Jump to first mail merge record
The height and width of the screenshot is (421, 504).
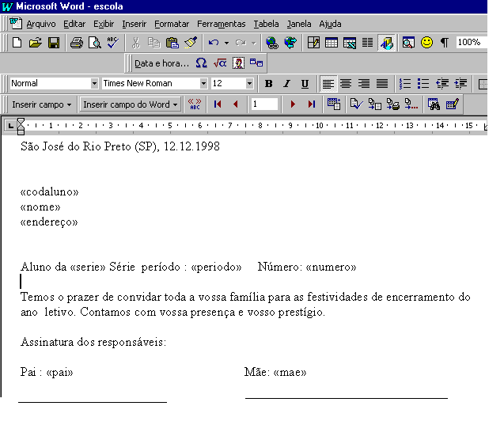coord(218,104)
